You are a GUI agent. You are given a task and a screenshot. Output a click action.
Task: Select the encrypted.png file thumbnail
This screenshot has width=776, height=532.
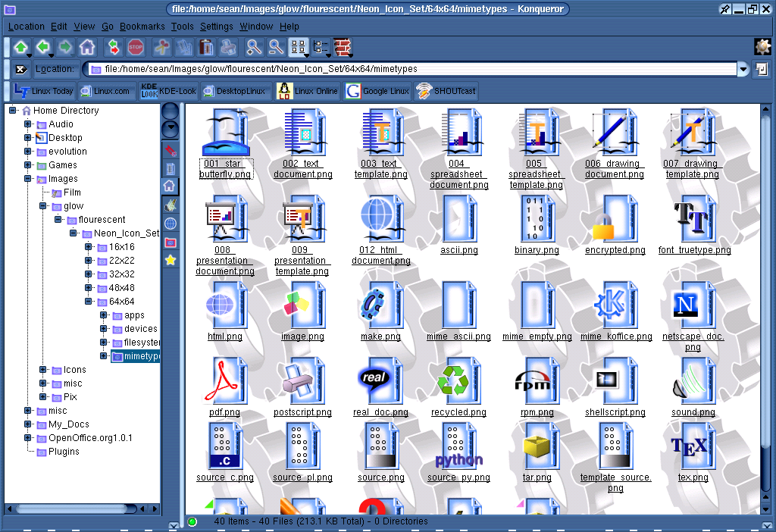click(x=615, y=217)
